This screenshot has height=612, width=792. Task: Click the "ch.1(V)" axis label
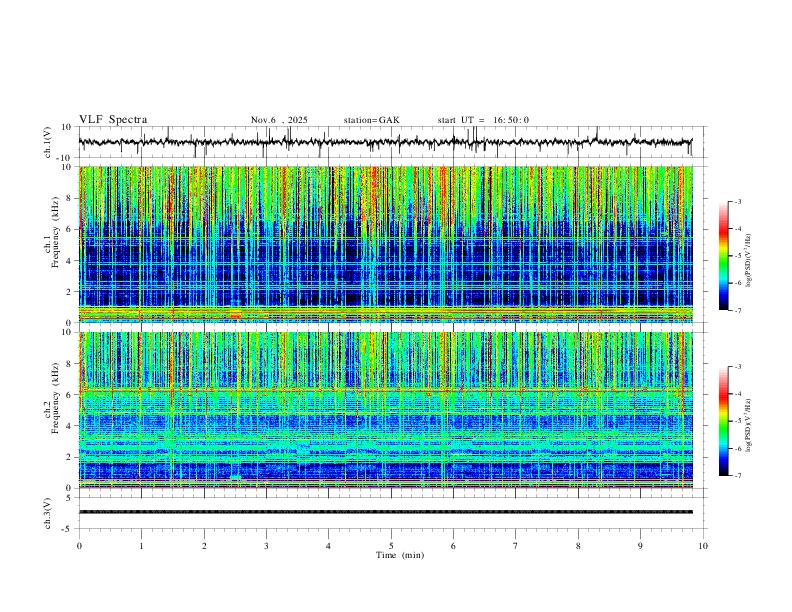[48, 142]
